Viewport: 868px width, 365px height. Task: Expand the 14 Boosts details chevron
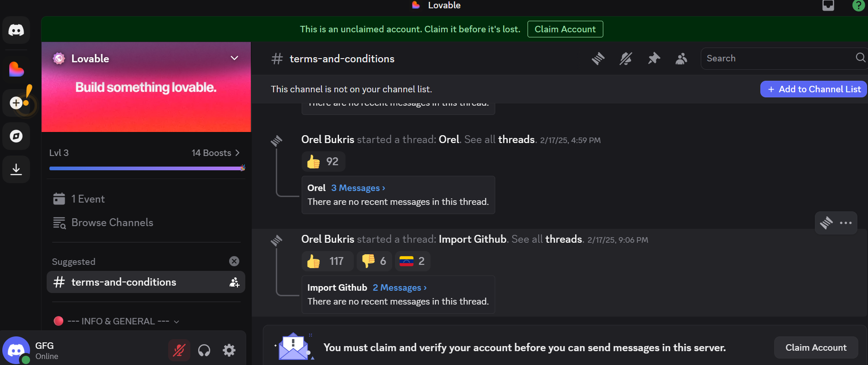[x=237, y=153]
